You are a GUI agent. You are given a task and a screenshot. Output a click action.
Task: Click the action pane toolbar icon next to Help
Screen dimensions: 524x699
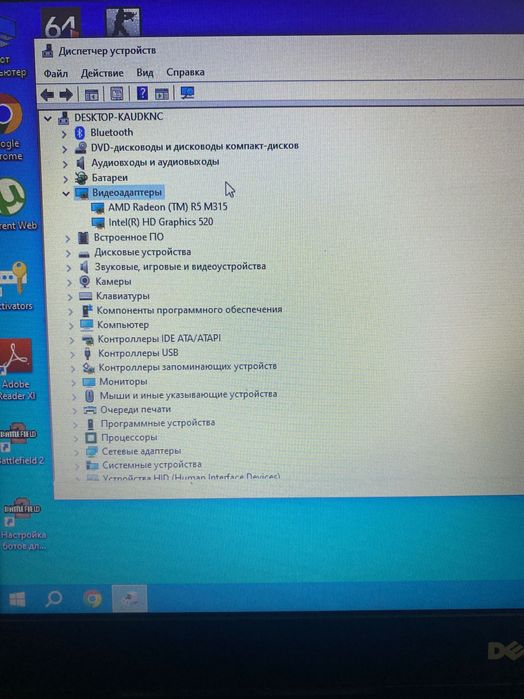[x=161, y=94]
